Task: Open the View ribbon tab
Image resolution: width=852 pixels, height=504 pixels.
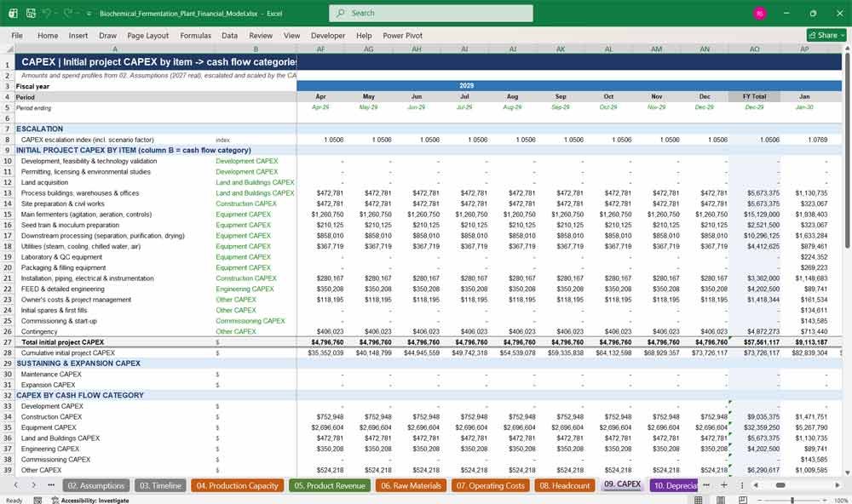Action: [x=291, y=35]
